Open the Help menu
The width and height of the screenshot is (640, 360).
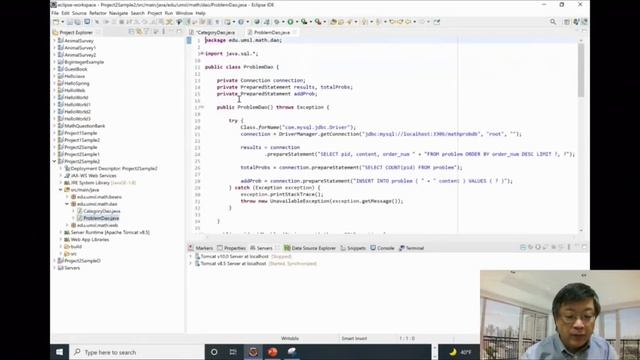(200, 13)
